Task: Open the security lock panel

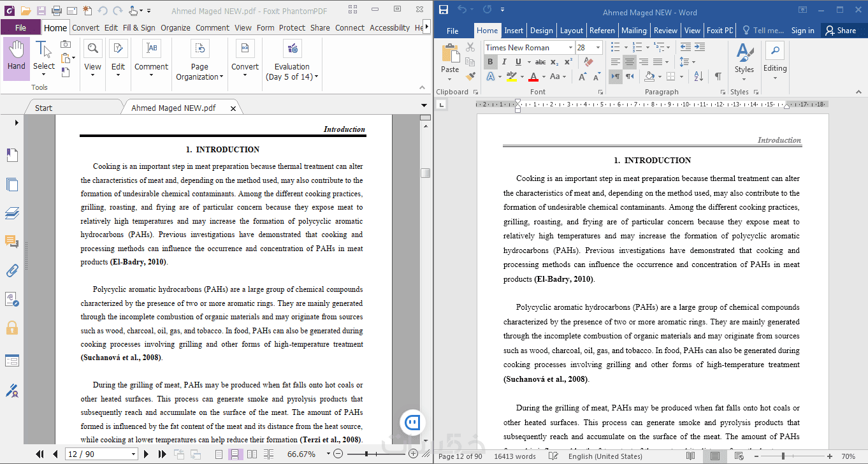Action: click(12, 328)
